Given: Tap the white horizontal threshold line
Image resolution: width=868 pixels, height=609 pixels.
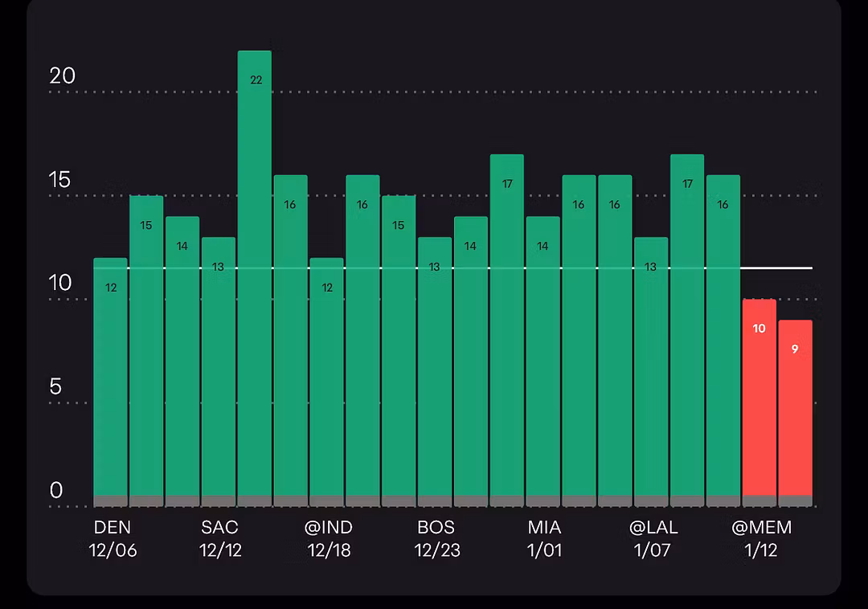Looking at the screenshot, I should coord(776,268).
